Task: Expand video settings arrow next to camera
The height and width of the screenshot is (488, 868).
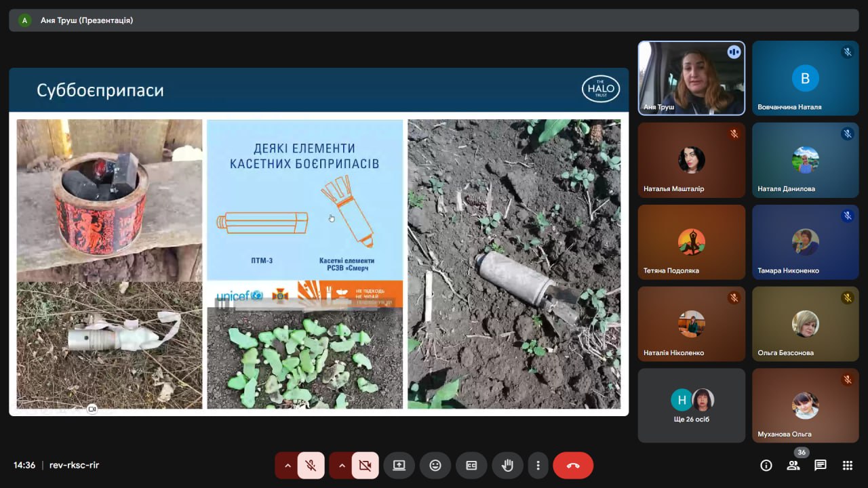Action: [341, 466]
